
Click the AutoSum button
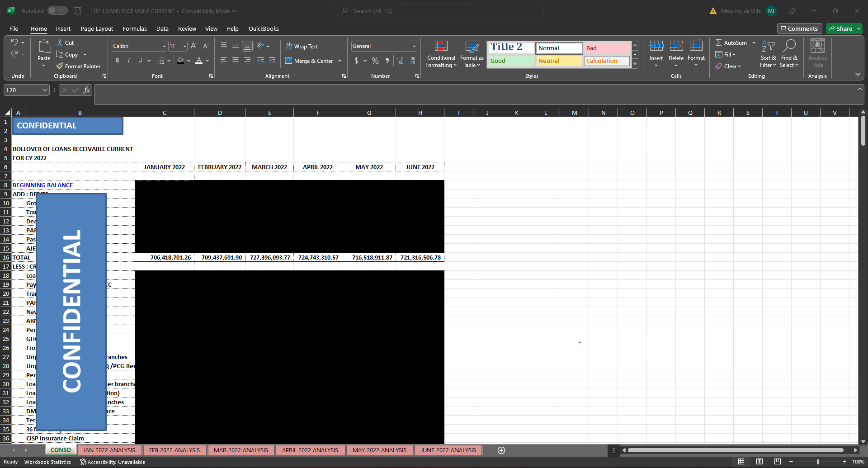tap(731, 43)
